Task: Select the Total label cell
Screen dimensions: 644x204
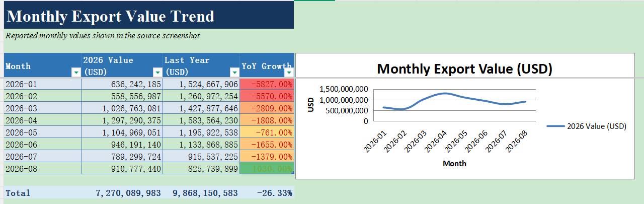Action: pos(43,192)
